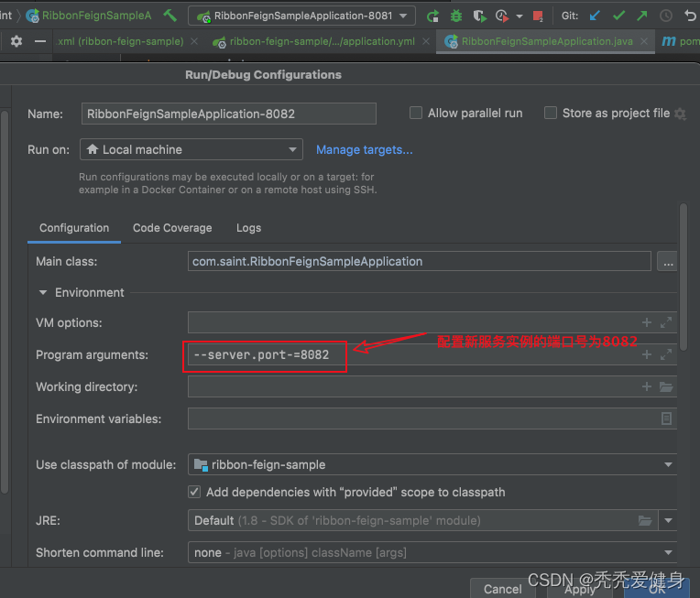Open Git history clock icon

click(x=665, y=16)
